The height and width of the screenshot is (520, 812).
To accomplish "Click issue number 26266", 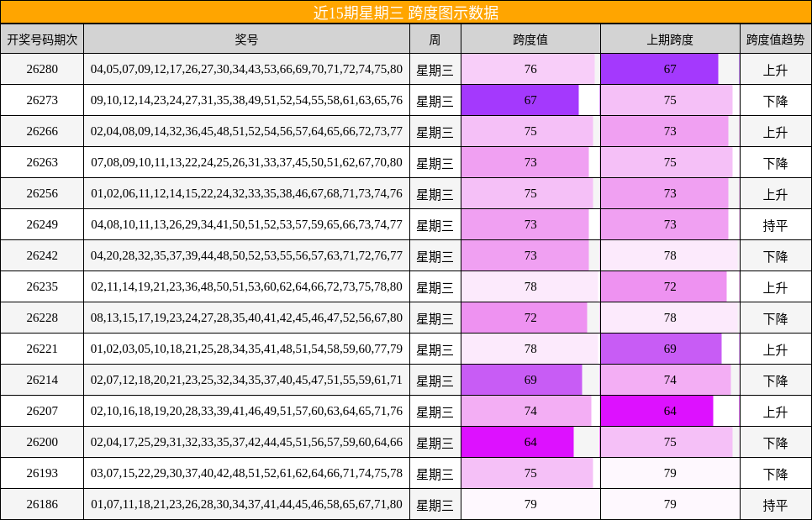I will (42, 131).
